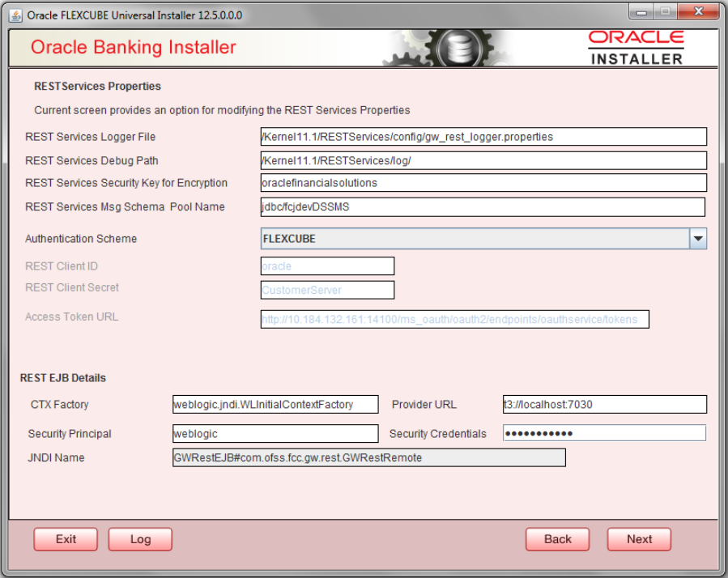Go Back to previous installer screen
The height and width of the screenshot is (578, 728).
558,539
